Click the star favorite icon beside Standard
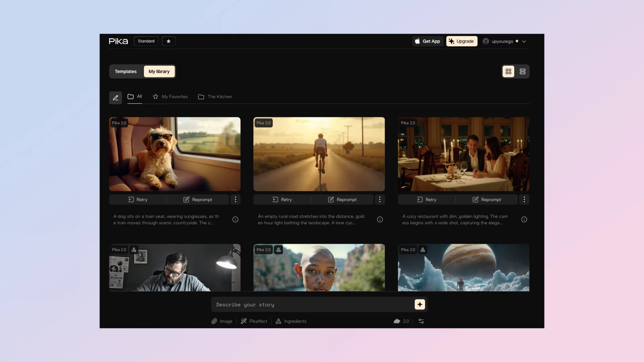The width and height of the screenshot is (644, 362). 168,41
